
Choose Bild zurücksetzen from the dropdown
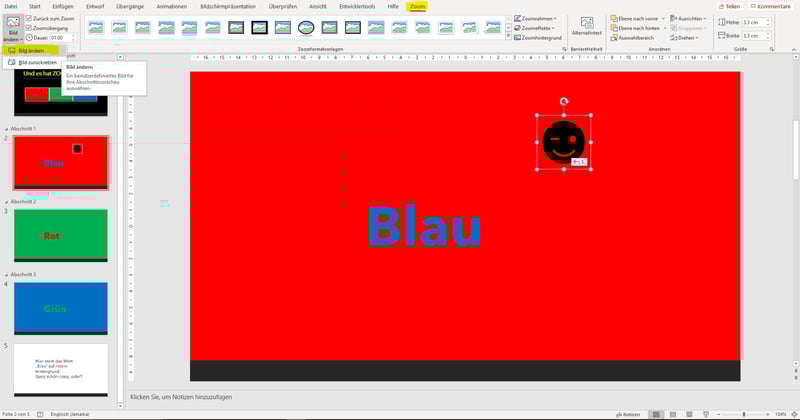click(x=33, y=62)
